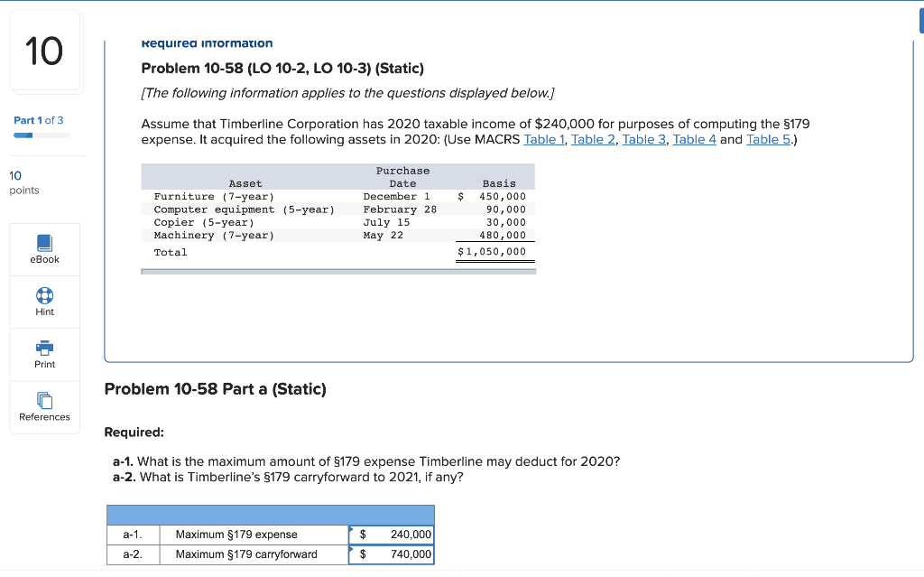
Task: Open the eBook resource
Action: [x=44, y=249]
